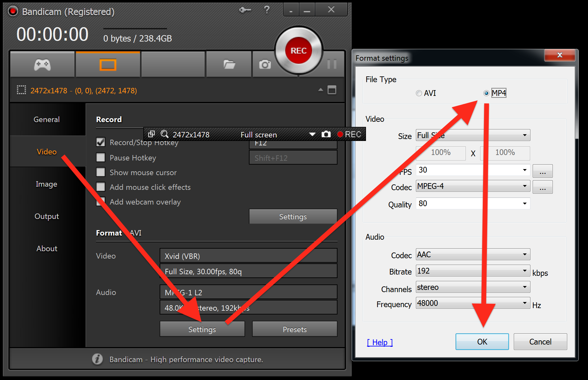The height and width of the screenshot is (380, 588).
Task: Click the dotted rectangle target area icon
Action: pos(21,90)
